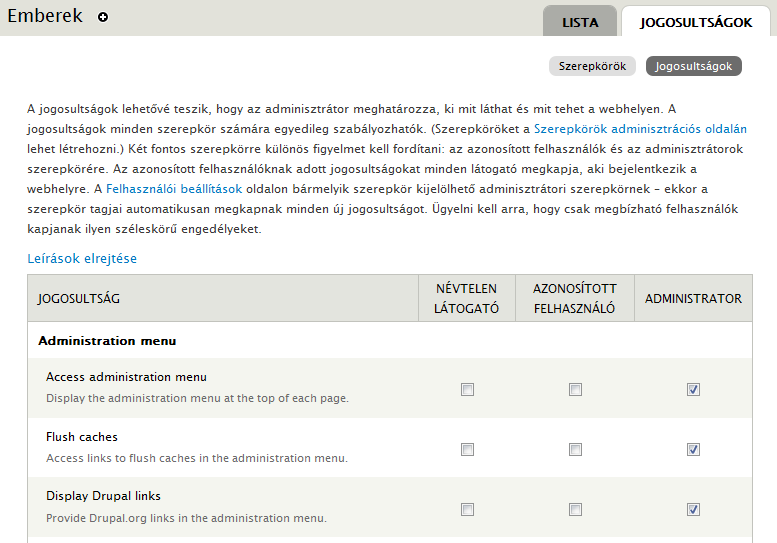Enable Flush caches for Azonosított felhasználó

(x=575, y=449)
